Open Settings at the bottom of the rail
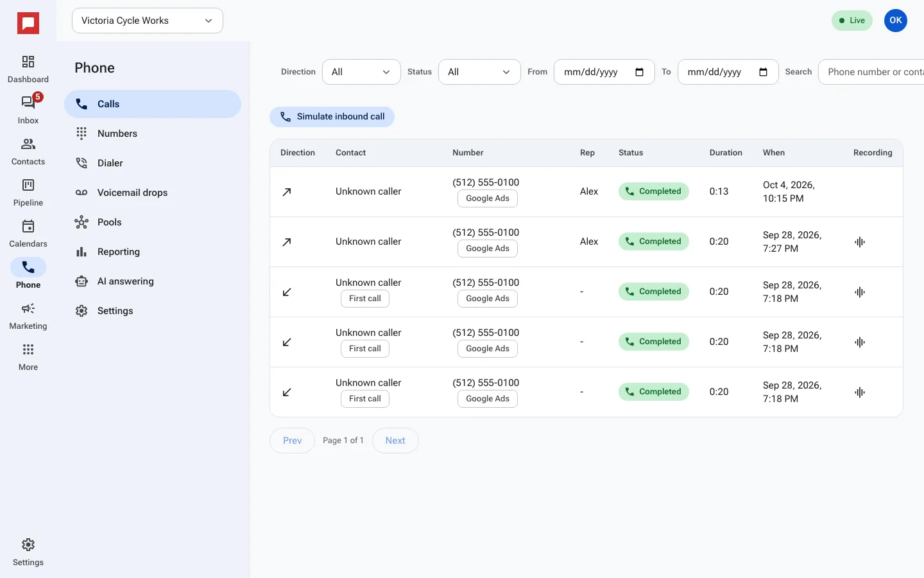924x578 pixels. point(28,552)
